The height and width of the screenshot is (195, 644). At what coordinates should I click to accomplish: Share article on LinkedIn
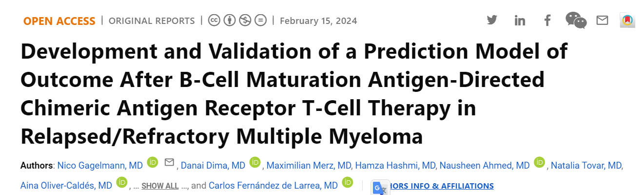click(x=520, y=21)
